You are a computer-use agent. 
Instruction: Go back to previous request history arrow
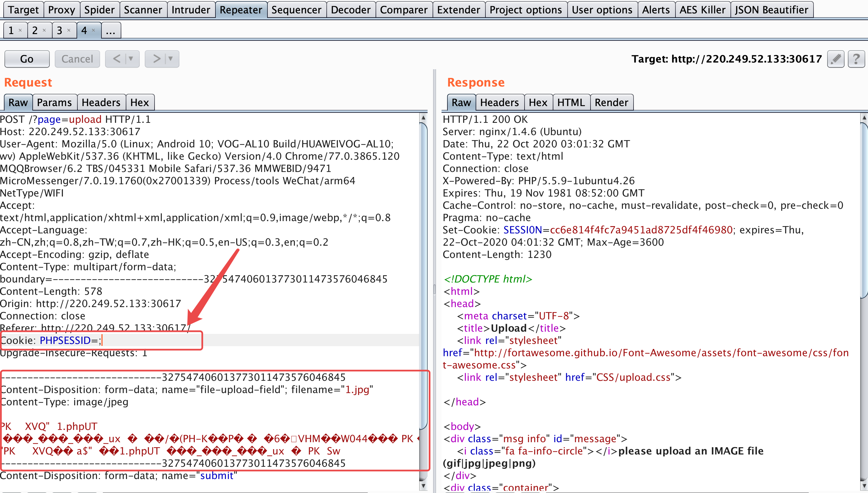[x=116, y=59]
